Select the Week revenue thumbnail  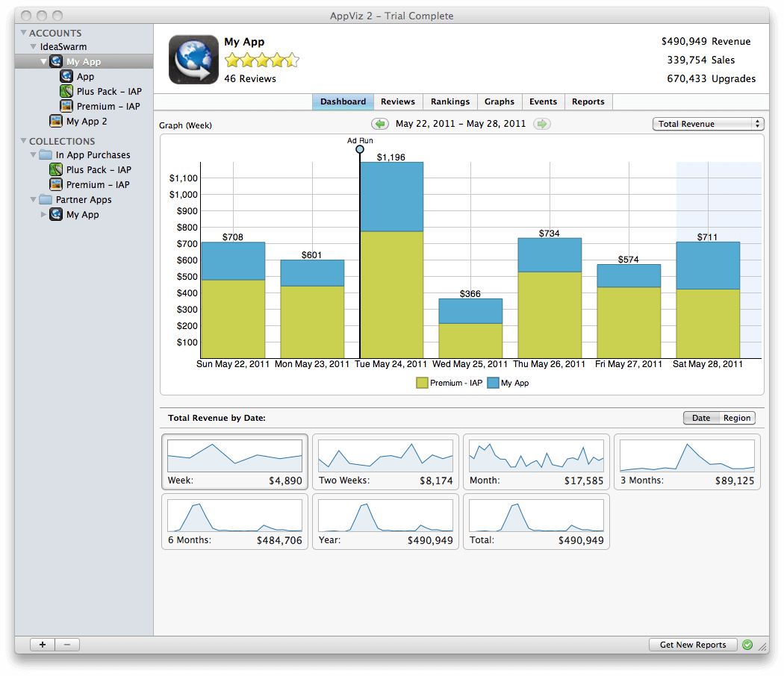tap(234, 462)
